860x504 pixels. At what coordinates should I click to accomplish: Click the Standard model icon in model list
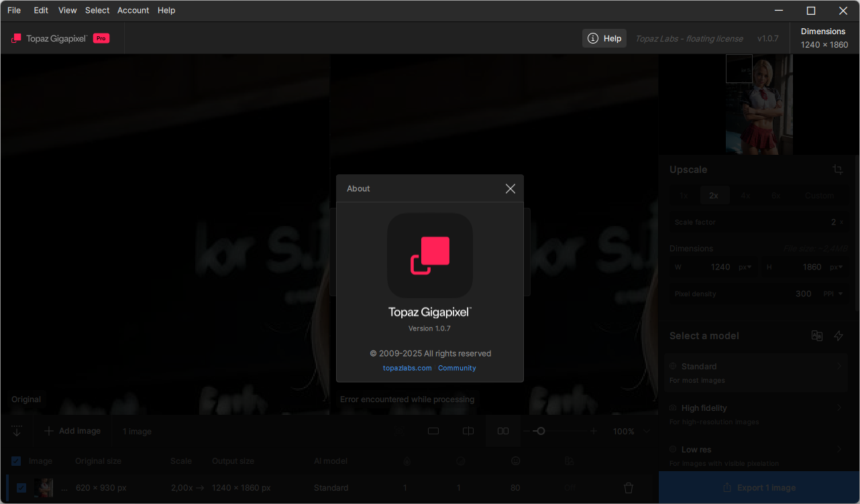pyautogui.click(x=674, y=367)
